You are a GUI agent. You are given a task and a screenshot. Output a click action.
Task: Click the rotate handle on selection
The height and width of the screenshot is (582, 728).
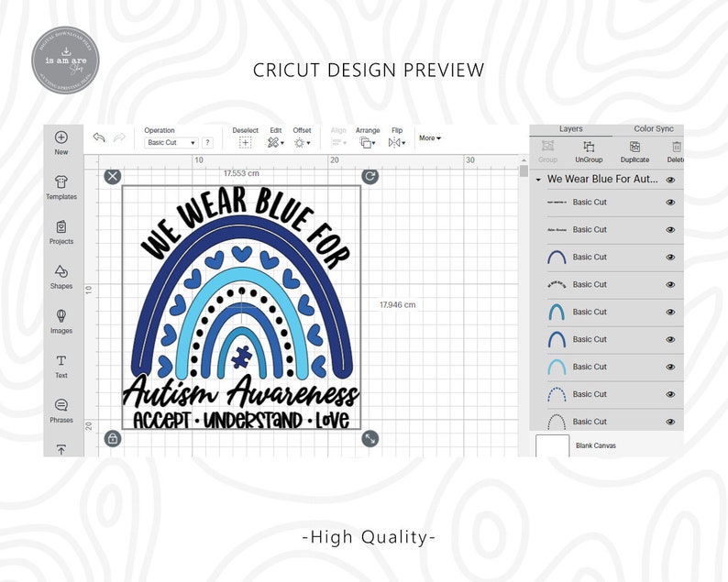coord(370,176)
